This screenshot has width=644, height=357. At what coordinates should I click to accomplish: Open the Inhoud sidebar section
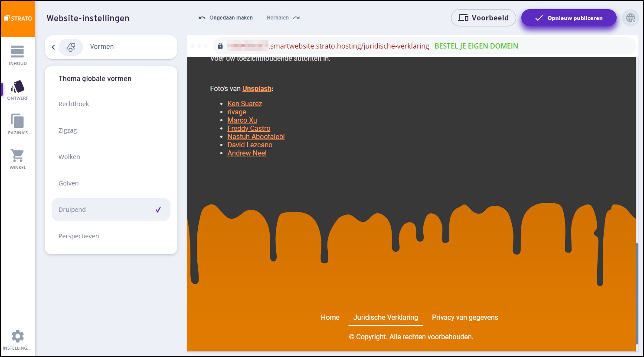(18, 55)
